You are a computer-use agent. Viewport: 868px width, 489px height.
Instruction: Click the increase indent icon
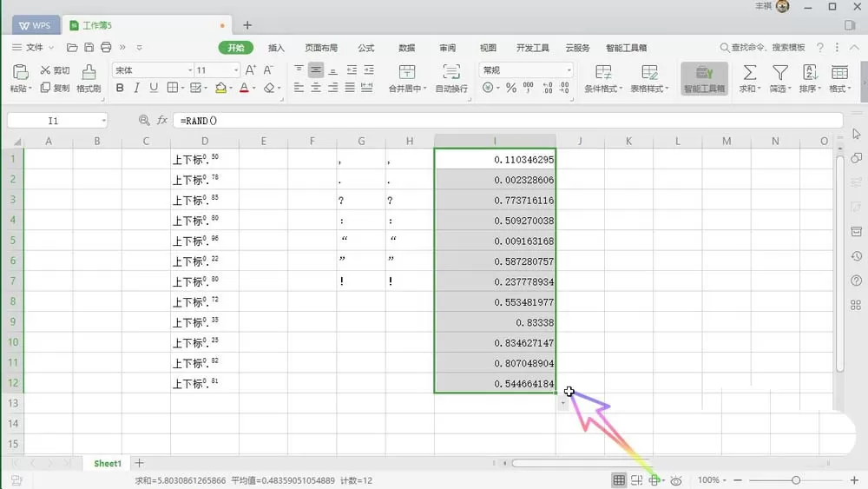(x=369, y=69)
